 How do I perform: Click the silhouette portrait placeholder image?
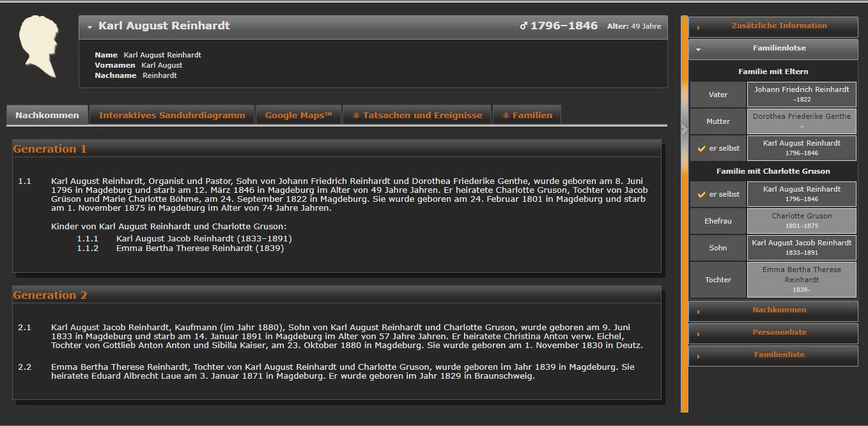point(40,48)
